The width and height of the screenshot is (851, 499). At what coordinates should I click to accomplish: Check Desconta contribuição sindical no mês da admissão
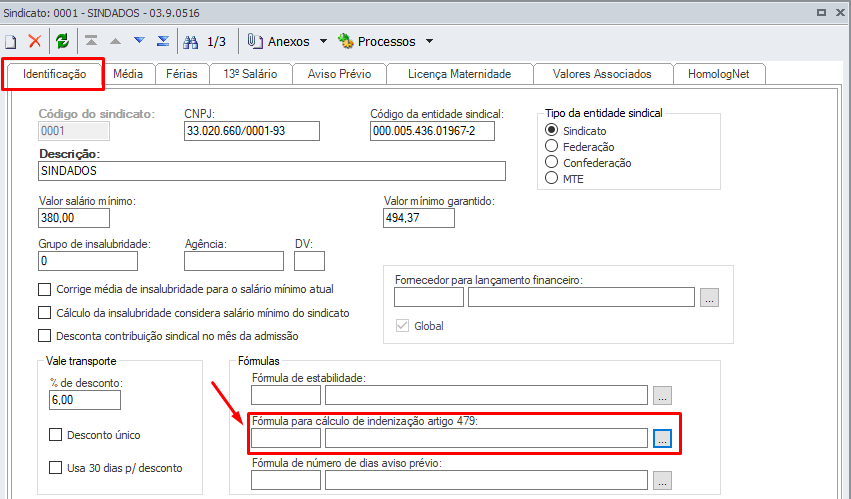click(x=45, y=336)
